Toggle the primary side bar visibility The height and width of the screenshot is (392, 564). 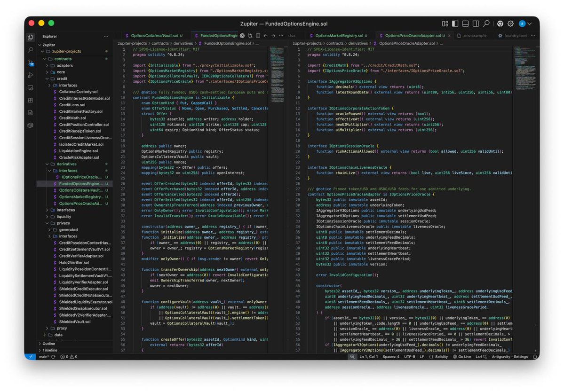pos(455,24)
